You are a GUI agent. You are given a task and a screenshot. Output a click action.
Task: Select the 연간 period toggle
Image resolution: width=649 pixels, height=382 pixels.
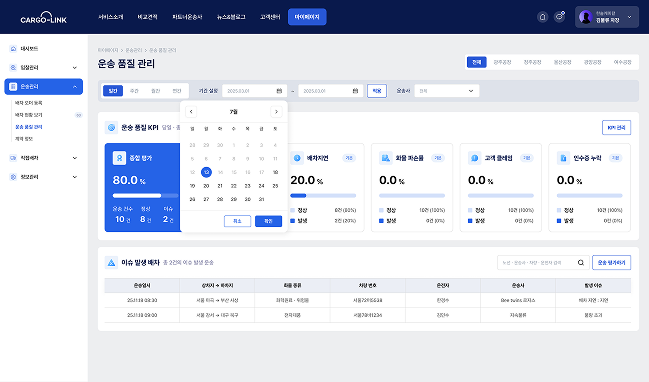[x=177, y=91]
